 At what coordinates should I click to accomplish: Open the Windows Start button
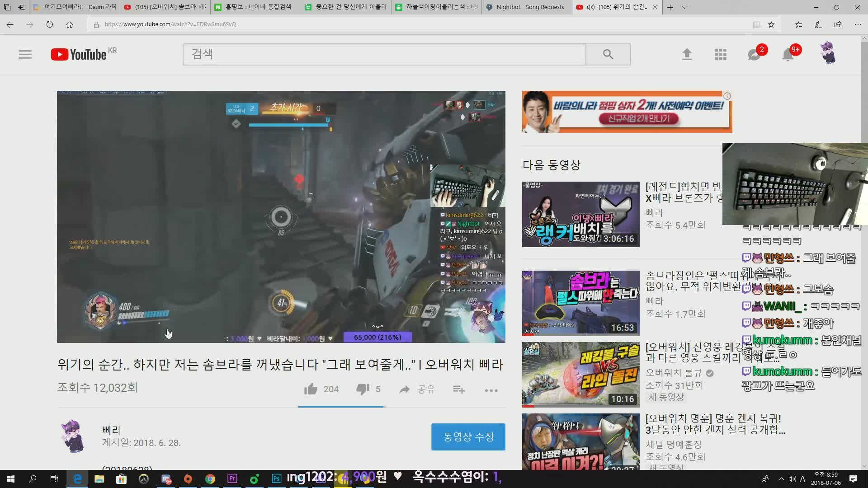coord(11,479)
